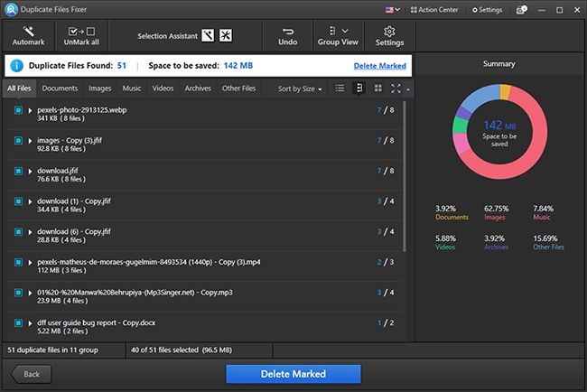Open toolbar Settings with gear icon

tap(389, 36)
